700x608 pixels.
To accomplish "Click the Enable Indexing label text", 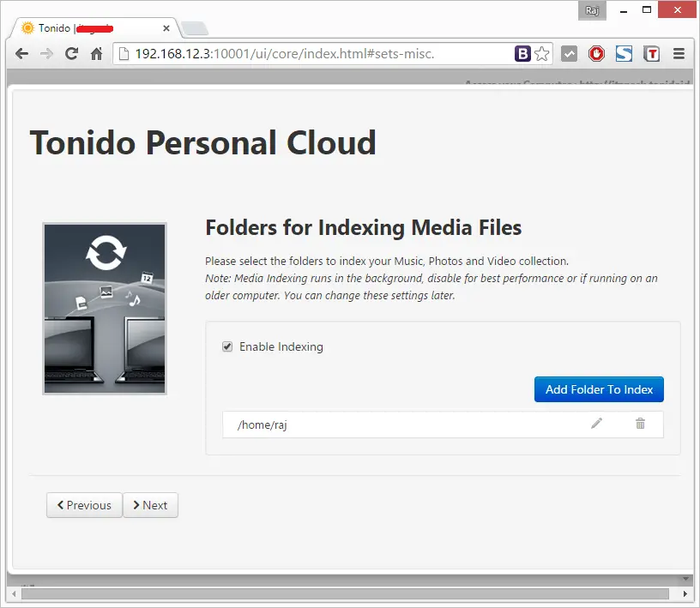I will coord(281,346).
